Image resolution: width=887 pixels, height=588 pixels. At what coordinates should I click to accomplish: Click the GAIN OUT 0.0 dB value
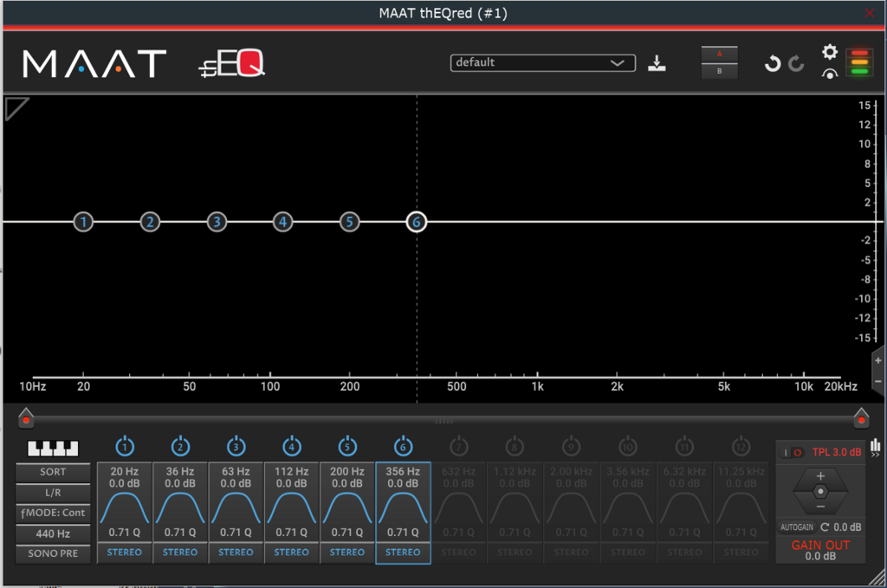(820, 556)
